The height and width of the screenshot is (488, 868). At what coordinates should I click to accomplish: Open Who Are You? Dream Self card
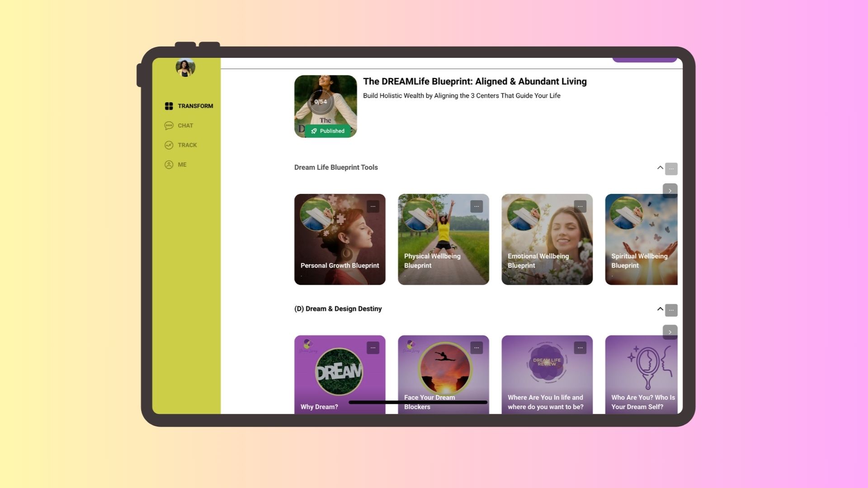[642, 375]
